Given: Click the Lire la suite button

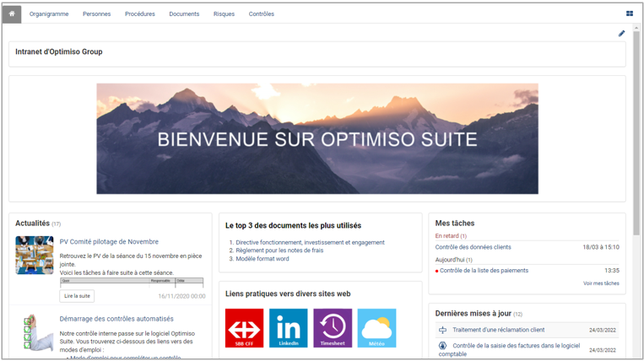Looking at the screenshot, I should (x=77, y=296).
